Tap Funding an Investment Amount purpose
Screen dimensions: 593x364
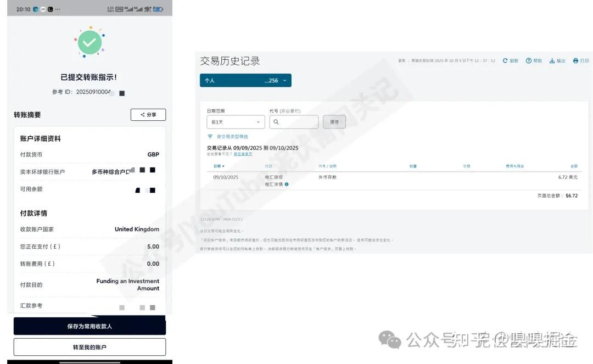128,284
